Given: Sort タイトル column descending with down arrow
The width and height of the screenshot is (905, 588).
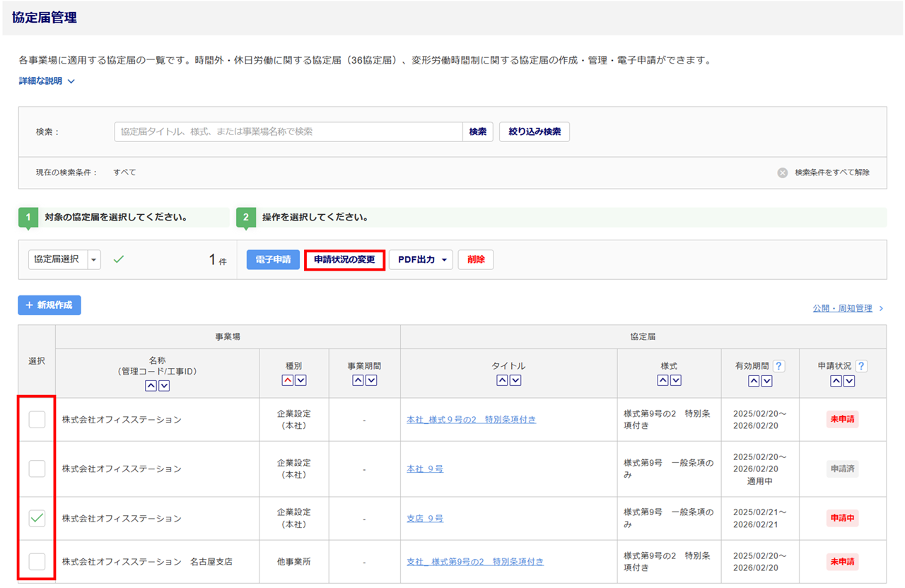Looking at the screenshot, I should pos(515,380).
